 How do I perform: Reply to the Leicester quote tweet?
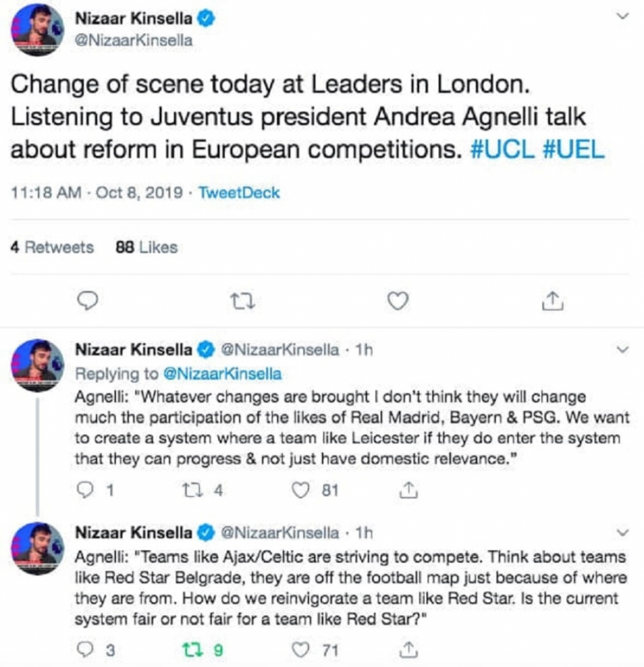pos(86,490)
